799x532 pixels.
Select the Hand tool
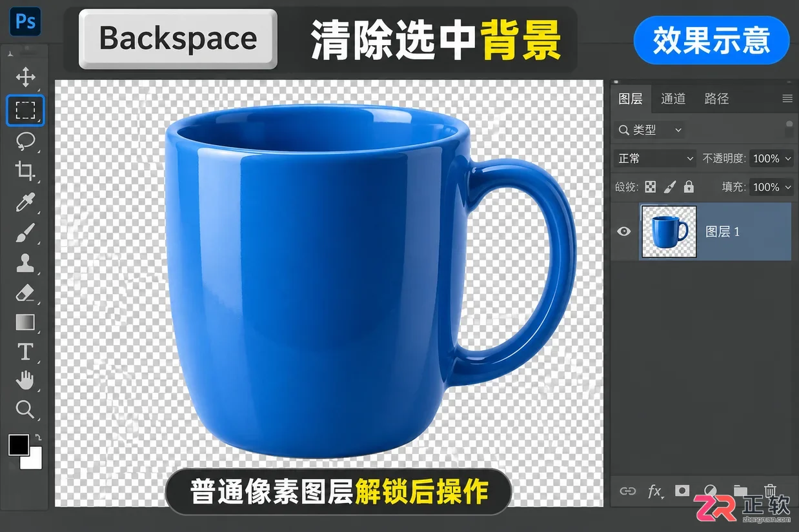25,380
